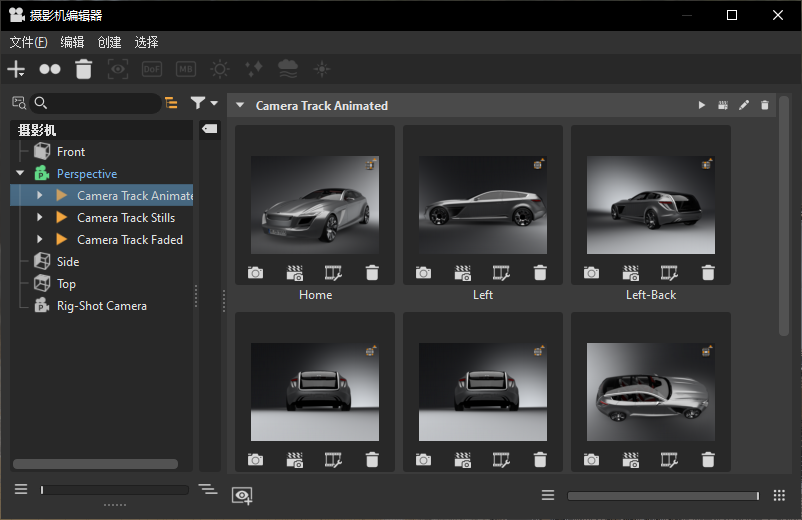The height and width of the screenshot is (520, 802).
Task: Click the Left shot thumbnail
Action: click(483, 205)
